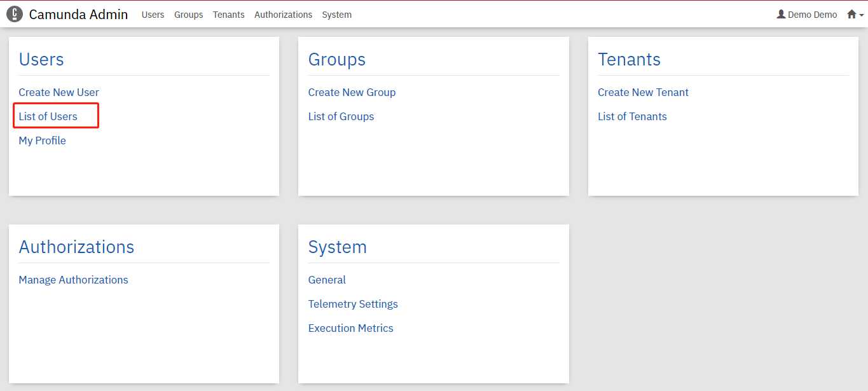
Task: Open the List of Tenants link
Action: tap(633, 116)
